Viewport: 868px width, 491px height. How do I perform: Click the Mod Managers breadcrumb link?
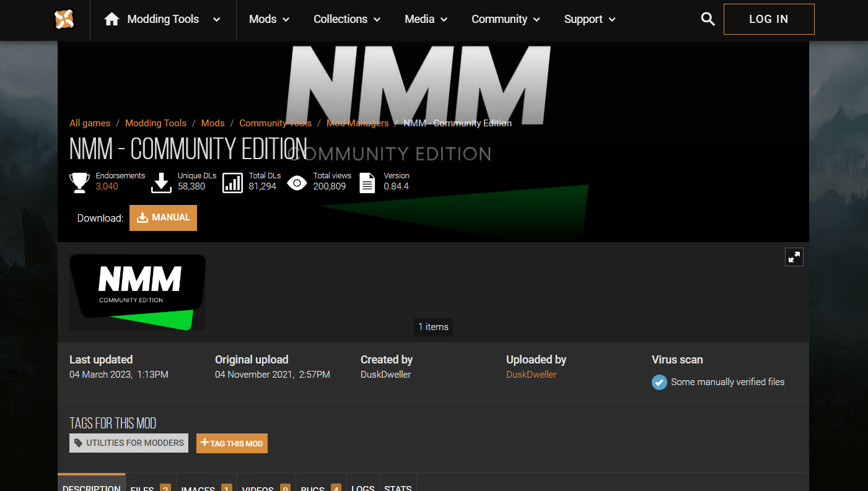coord(357,123)
